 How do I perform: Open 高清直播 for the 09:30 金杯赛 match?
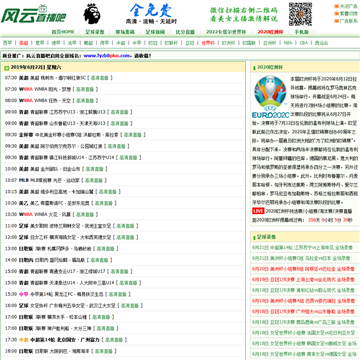[x=133, y=135]
